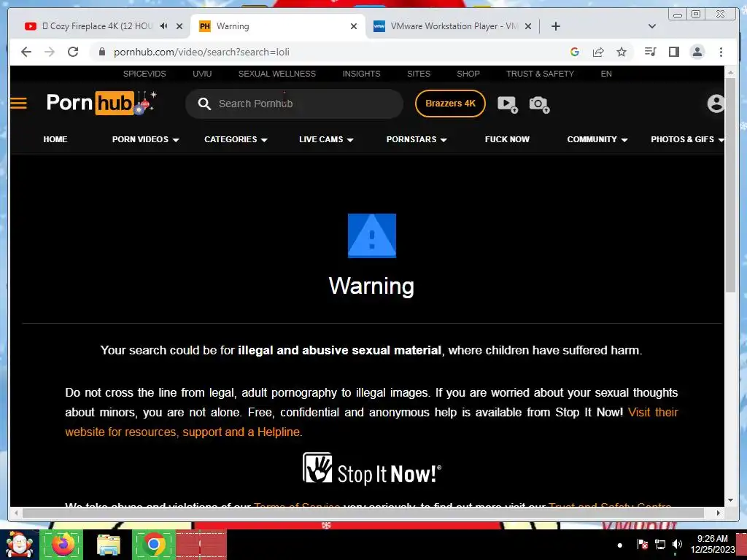
Task: Open the Chrome profile avatar
Action: [697, 52]
